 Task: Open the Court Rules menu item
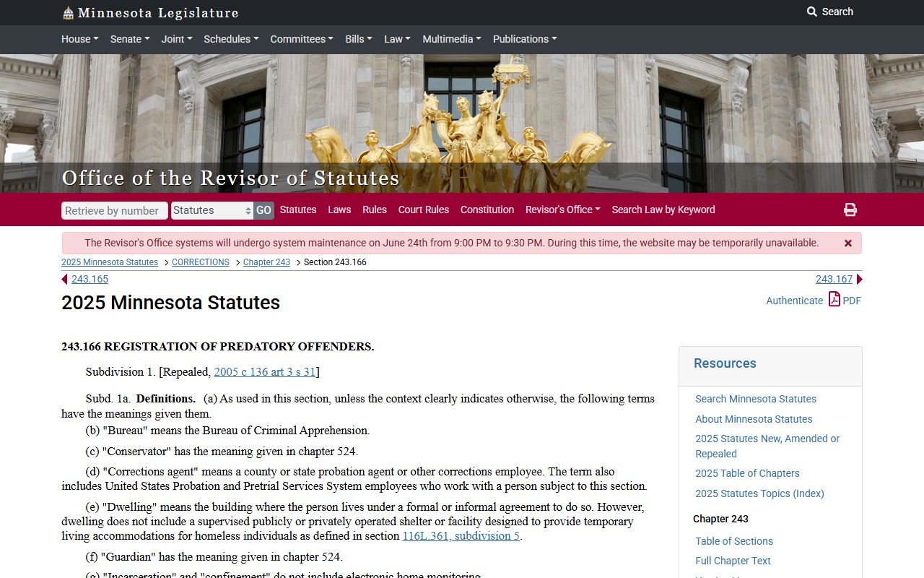[x=424, y=210]
